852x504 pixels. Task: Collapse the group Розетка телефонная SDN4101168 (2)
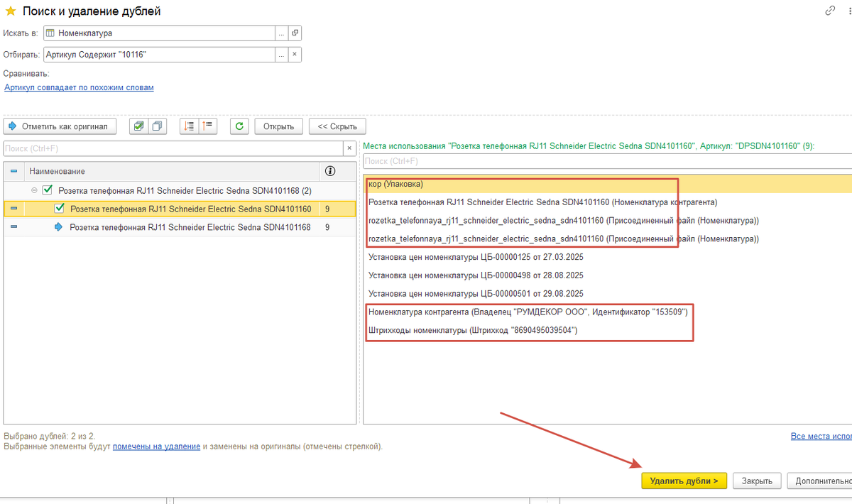point(34,190)
